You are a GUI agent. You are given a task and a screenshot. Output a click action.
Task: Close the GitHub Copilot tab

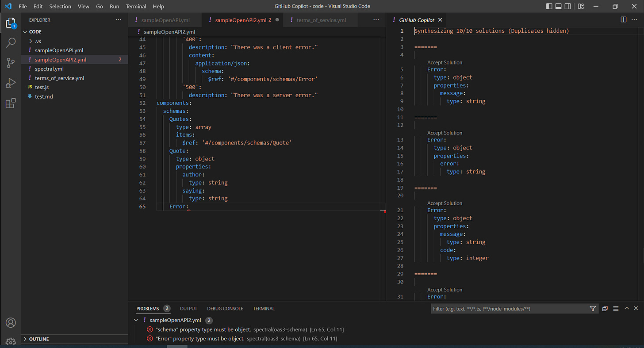440,20
